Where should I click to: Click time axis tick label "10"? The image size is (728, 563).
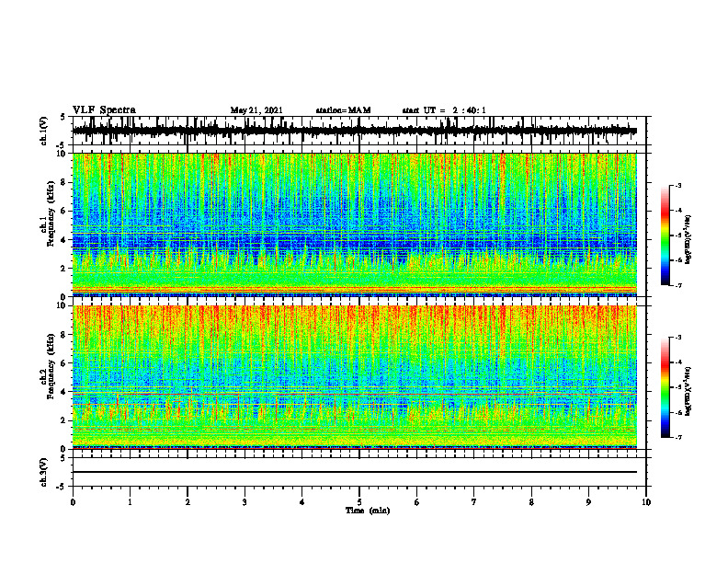tap(646, 502)
